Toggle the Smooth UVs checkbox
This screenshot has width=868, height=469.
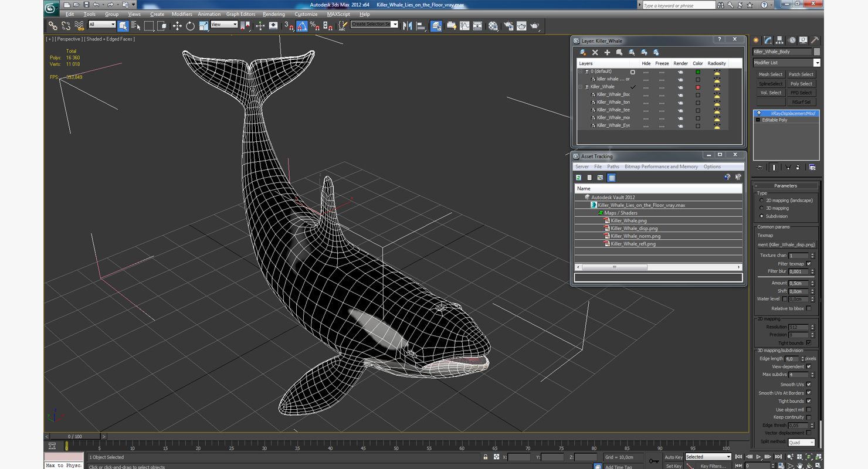pyautogui.click(x=809, y=385)
